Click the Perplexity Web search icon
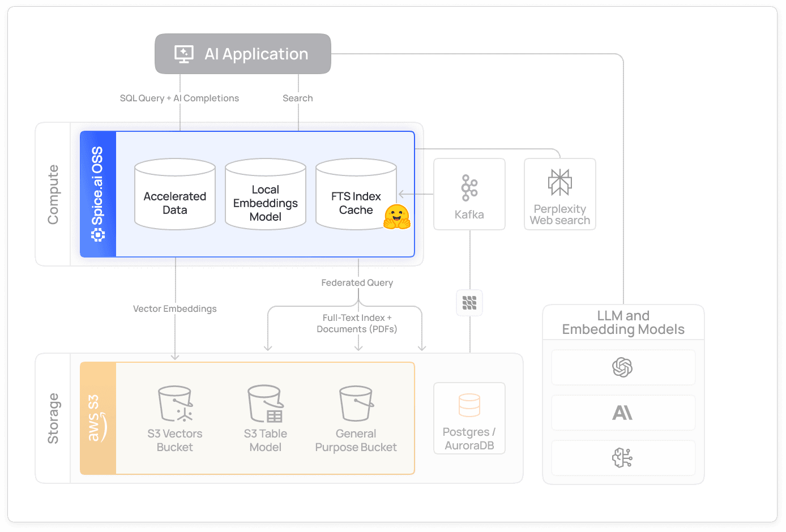Screen dimensions: 786x532 coord(559,181)
